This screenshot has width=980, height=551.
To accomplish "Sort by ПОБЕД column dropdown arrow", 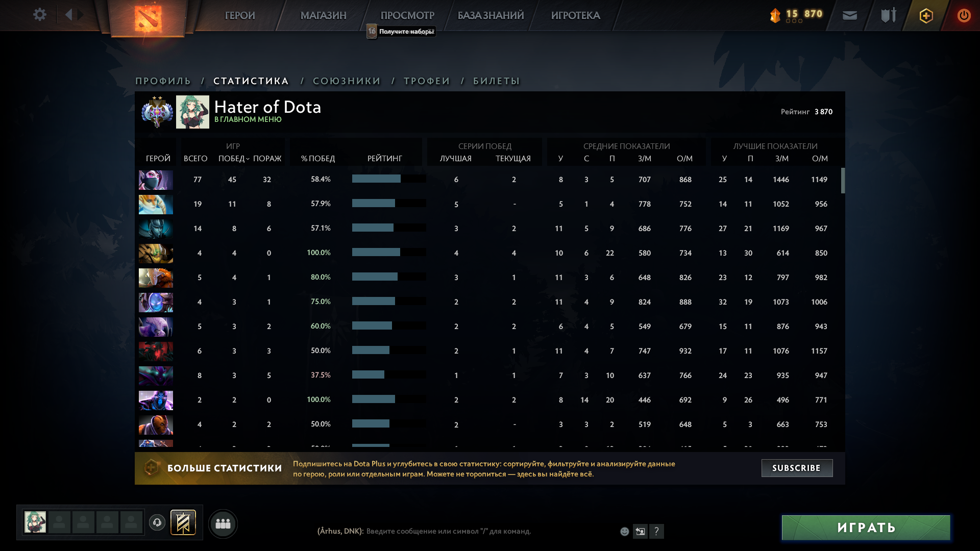I will click(x=248, y=159).
